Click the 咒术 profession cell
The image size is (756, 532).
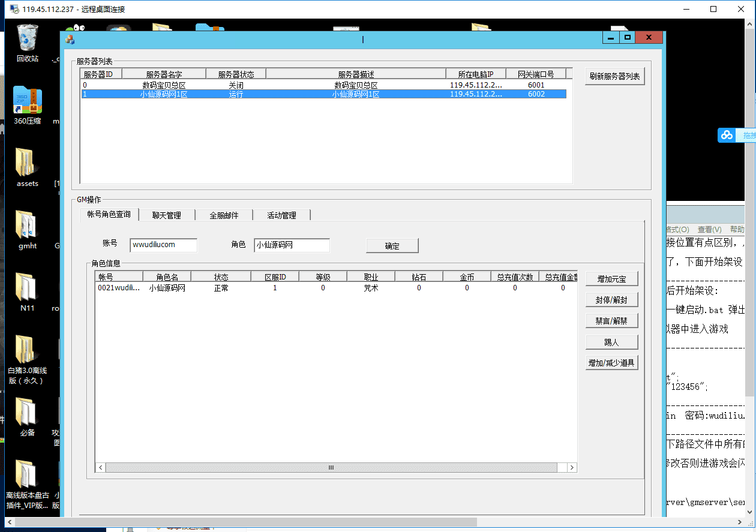click(371, 288)
